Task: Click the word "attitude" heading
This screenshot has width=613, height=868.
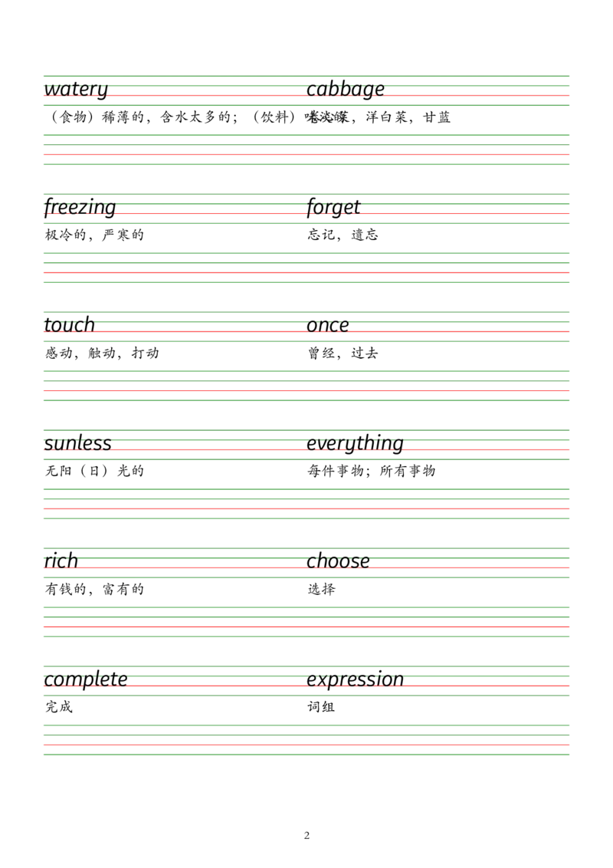Action: [346, 89]
